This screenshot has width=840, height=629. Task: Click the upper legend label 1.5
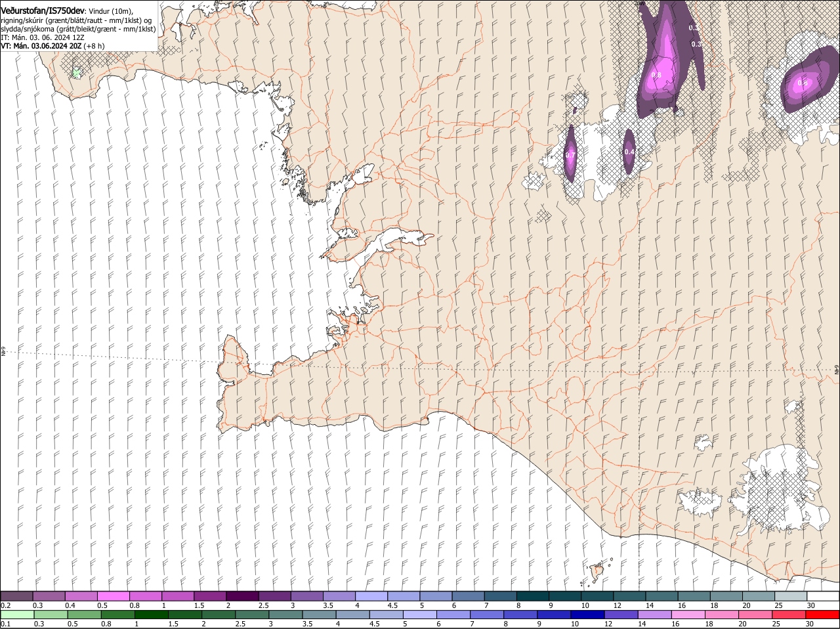tap(198, 605)
